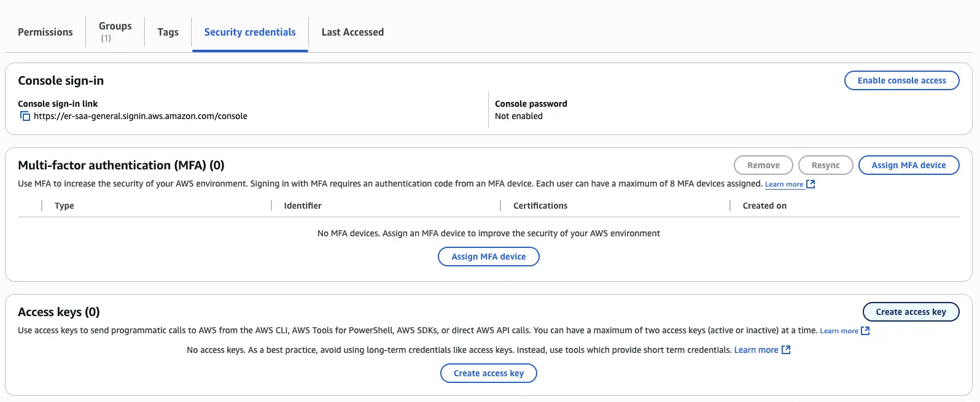Click the Remove MFA button

pyautogui.click(x=763, y=165)
